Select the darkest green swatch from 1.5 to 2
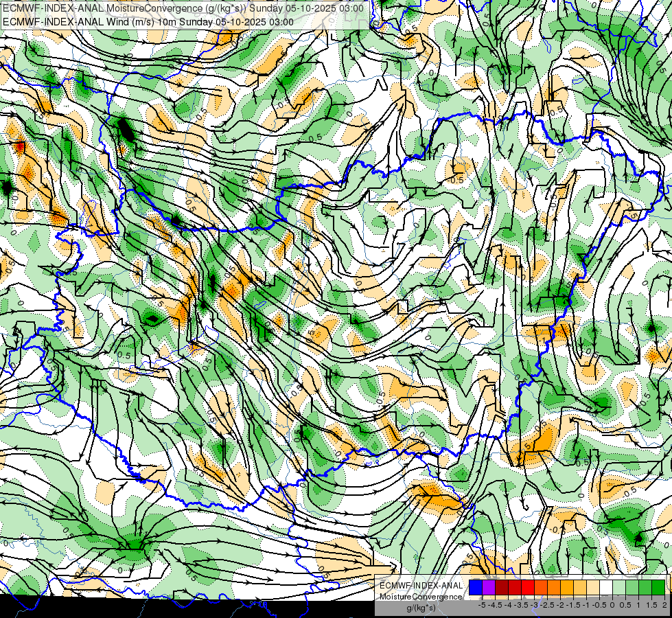 coord(658,587)
